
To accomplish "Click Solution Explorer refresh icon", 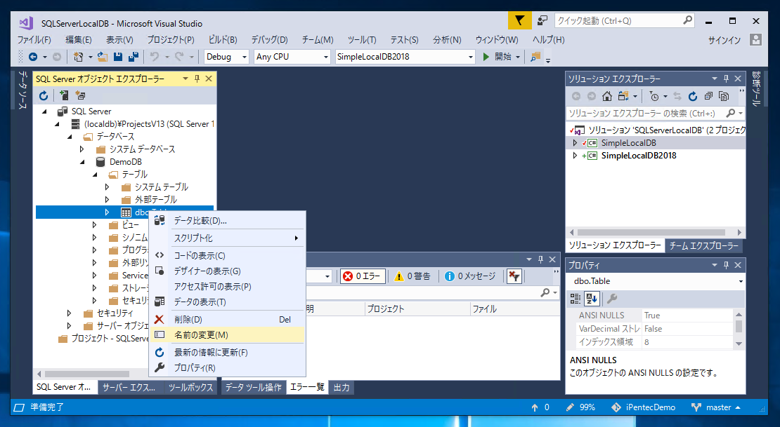I will coord(693,96).
